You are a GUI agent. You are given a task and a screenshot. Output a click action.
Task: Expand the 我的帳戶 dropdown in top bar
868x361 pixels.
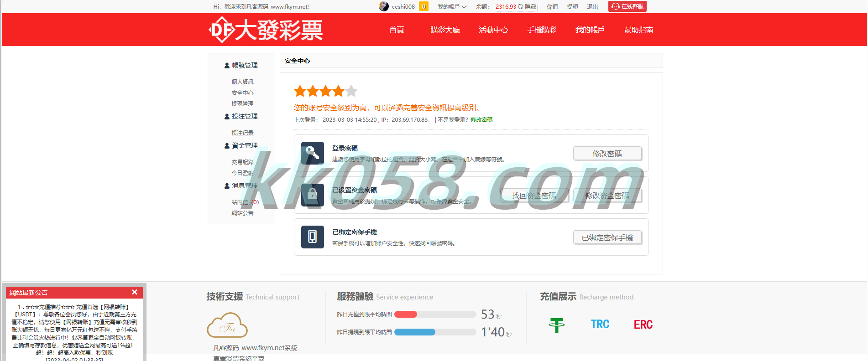(452, 7)
